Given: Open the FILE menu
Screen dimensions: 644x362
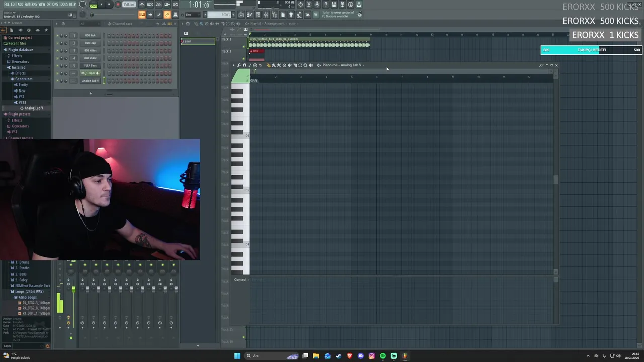Looking at the screenshot, I should [x=7, y=4].
